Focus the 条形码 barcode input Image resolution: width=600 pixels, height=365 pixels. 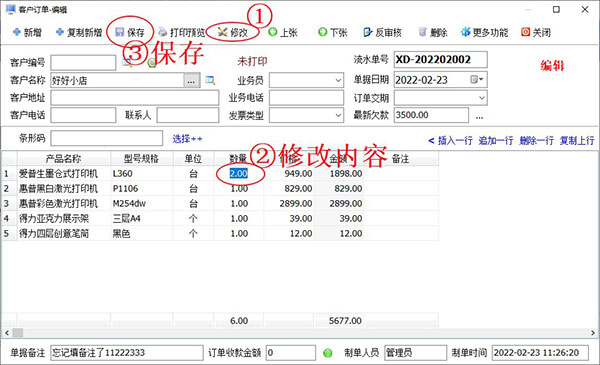[106, 138]
